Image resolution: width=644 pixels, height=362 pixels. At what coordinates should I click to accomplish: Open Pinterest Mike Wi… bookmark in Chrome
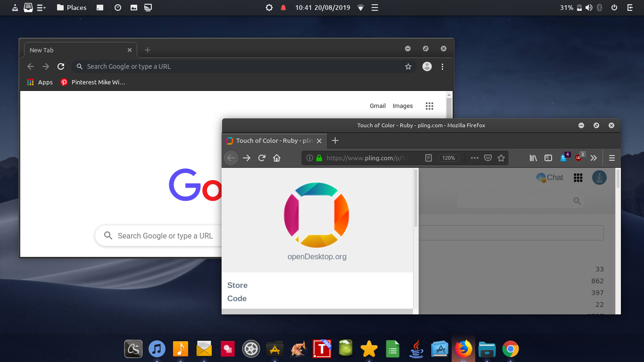point(93,82)
